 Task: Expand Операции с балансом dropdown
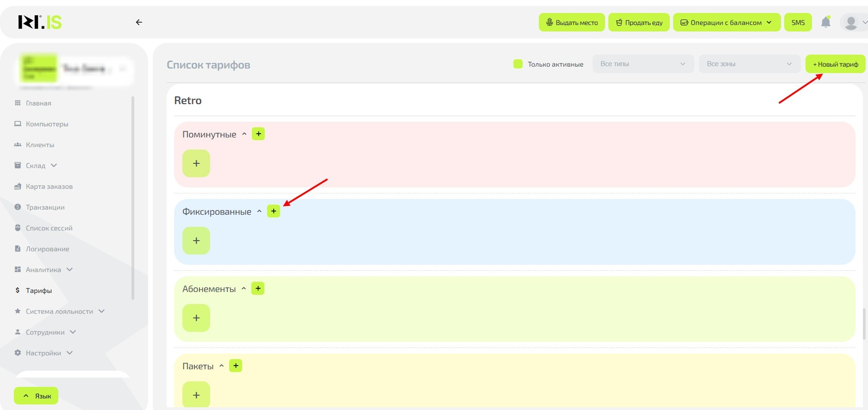click(726, 22)
